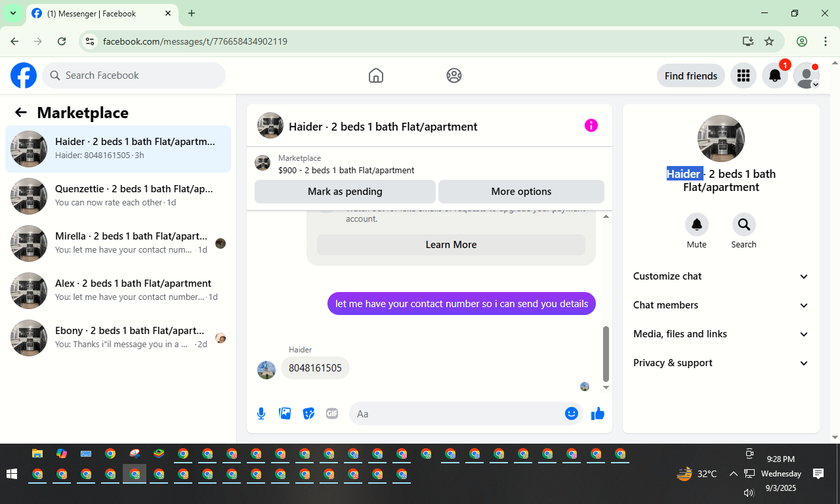Open the Windows notification center icon
Viewport: 840px width, 504px height.
818,474
